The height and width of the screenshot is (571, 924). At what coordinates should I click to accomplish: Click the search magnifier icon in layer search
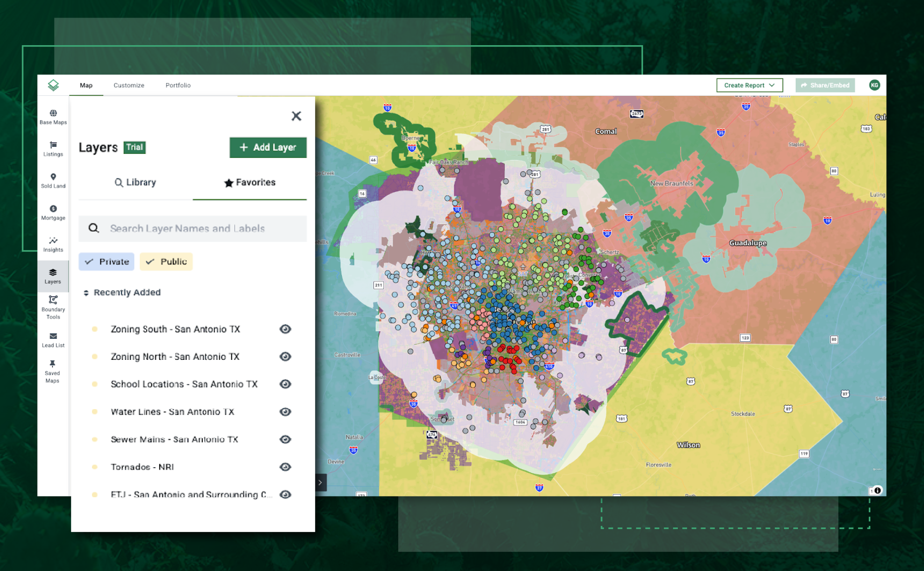[x=93, y=228]
